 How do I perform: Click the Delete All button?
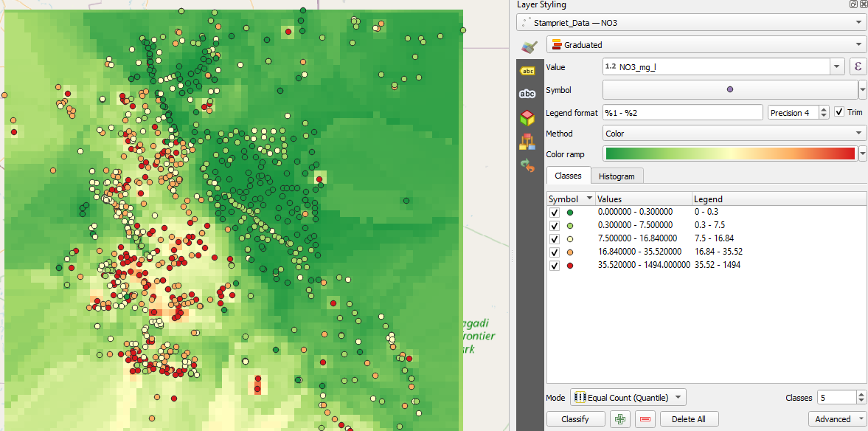pos(688,418)
